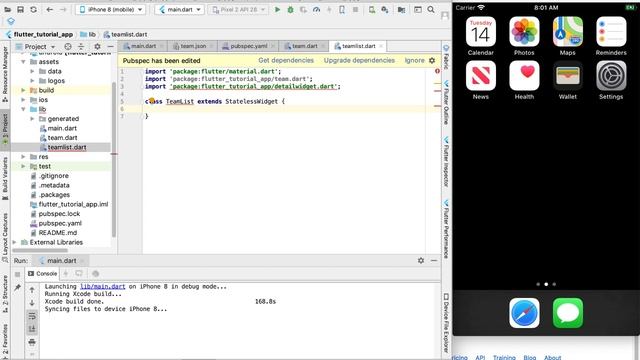Collapse all in the Project panel
The image size is (640, 360).
pos(81,47)
